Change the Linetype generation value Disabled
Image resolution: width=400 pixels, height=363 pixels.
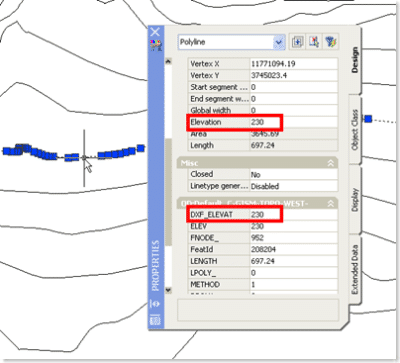coord(265,186)
